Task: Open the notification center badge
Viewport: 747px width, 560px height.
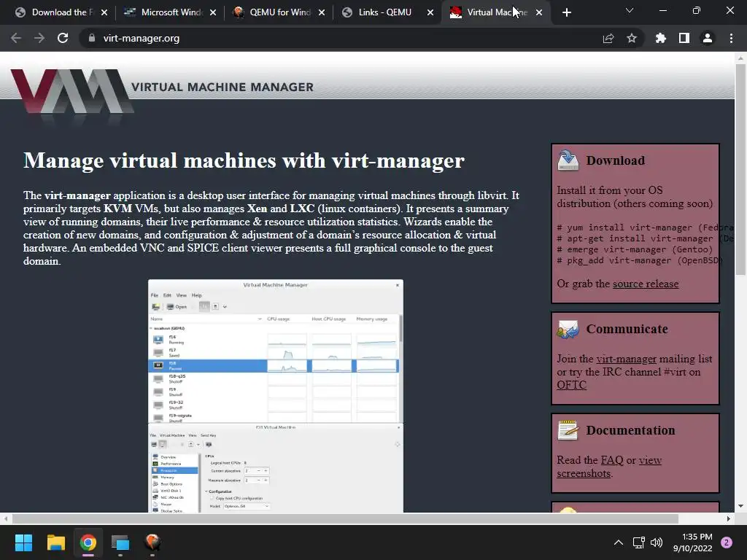Action: [x=727, y=542]
